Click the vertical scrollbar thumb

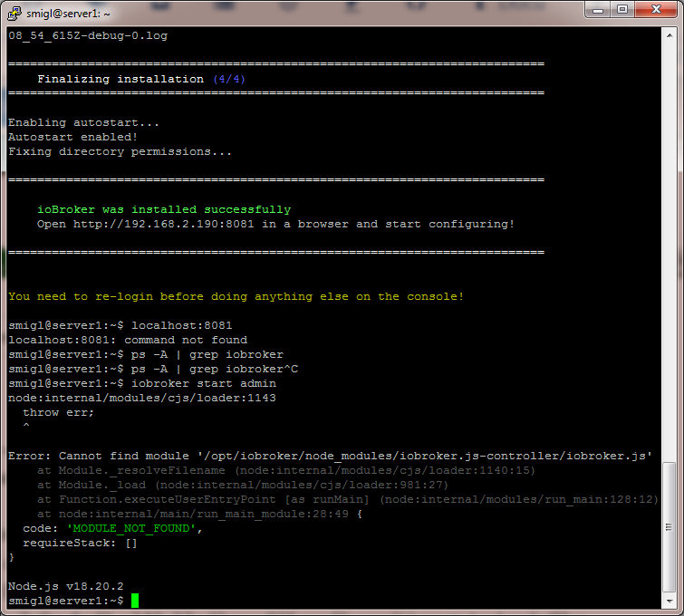point(670,527)
